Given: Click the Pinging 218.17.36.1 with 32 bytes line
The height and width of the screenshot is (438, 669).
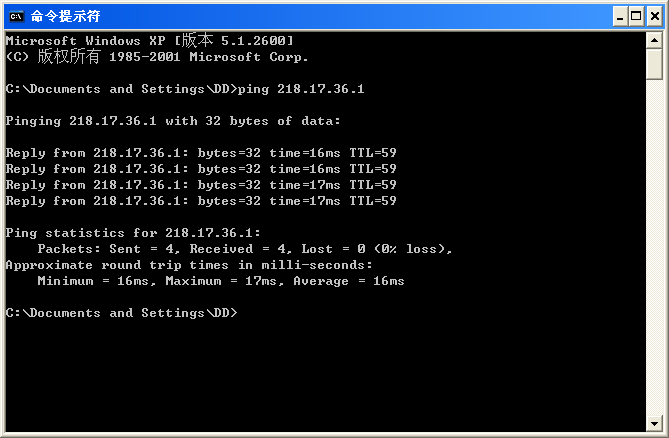Looking at the screenshot, I should pos(173,121).
